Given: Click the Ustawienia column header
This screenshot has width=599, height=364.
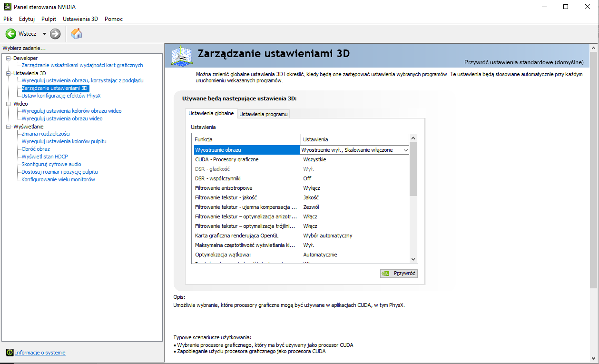Looking at the screenshot, I should point(355,139).
